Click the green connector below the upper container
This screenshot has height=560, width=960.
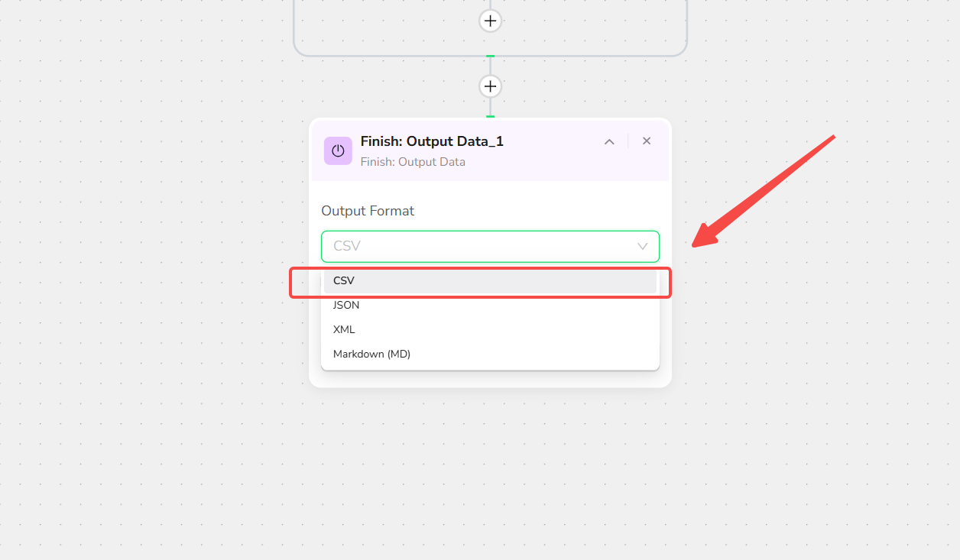pyautogui.click(x=490, y=57)
